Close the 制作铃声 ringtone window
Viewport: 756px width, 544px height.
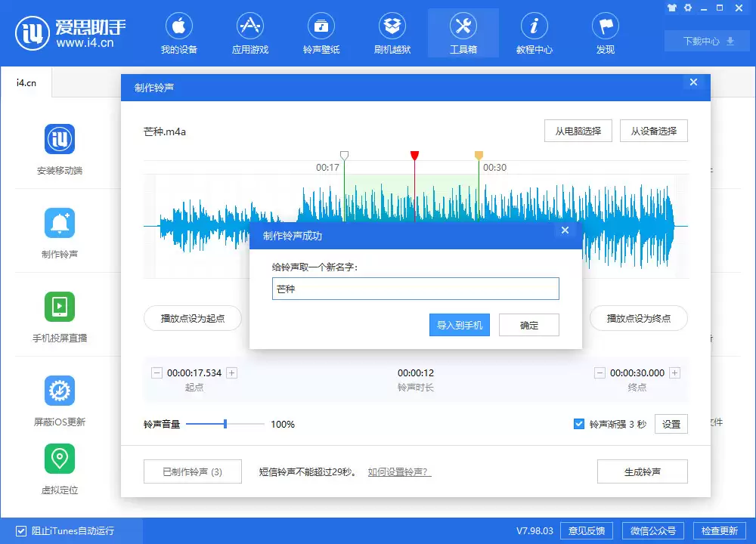click(693, 82)
